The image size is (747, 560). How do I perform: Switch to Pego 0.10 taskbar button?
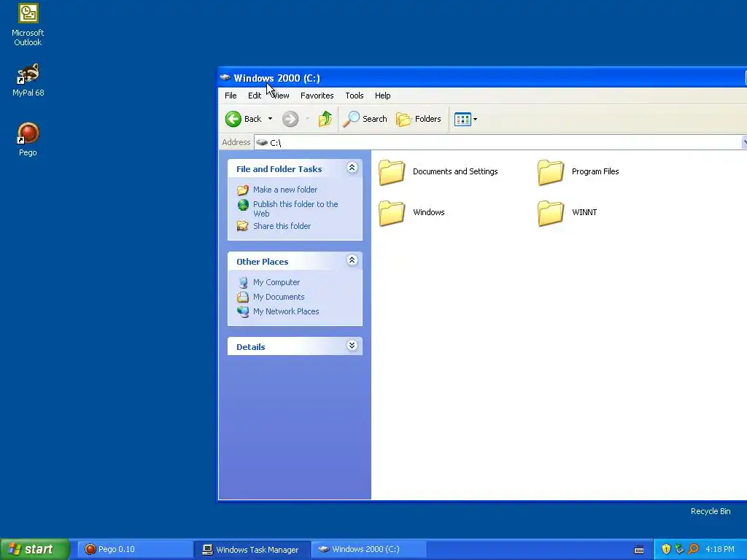click(x=134, y=549)
